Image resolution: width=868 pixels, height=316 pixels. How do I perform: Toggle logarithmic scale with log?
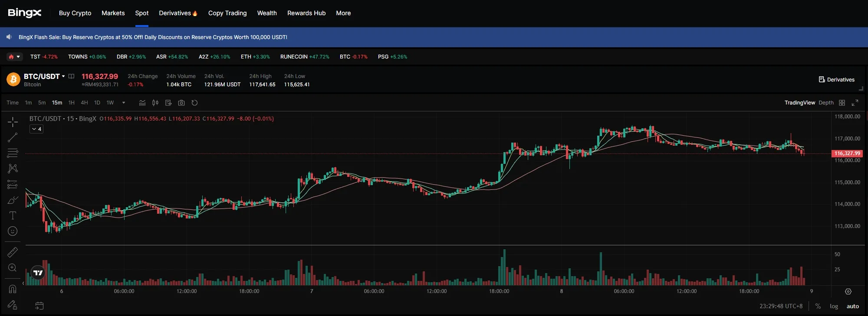834,306
